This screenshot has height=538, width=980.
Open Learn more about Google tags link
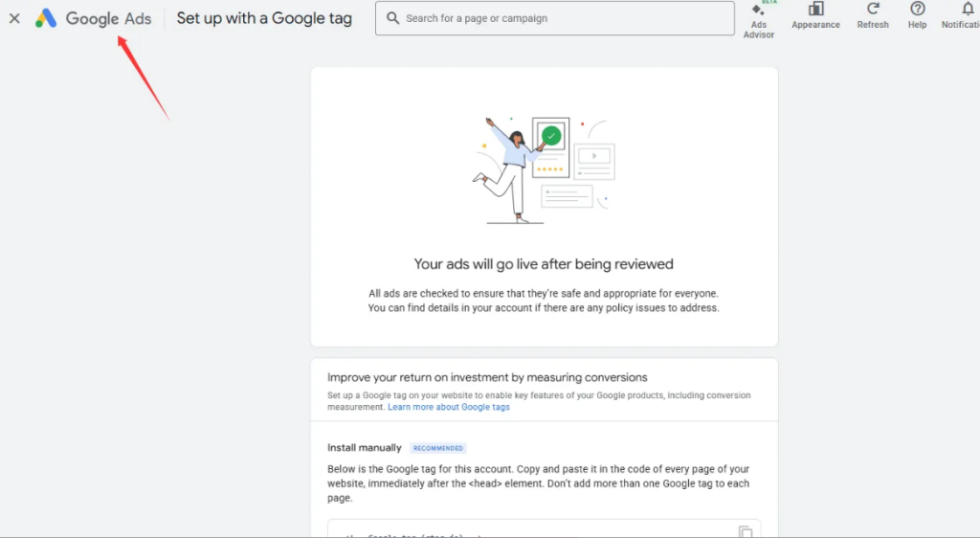click(x=449, y=407)
